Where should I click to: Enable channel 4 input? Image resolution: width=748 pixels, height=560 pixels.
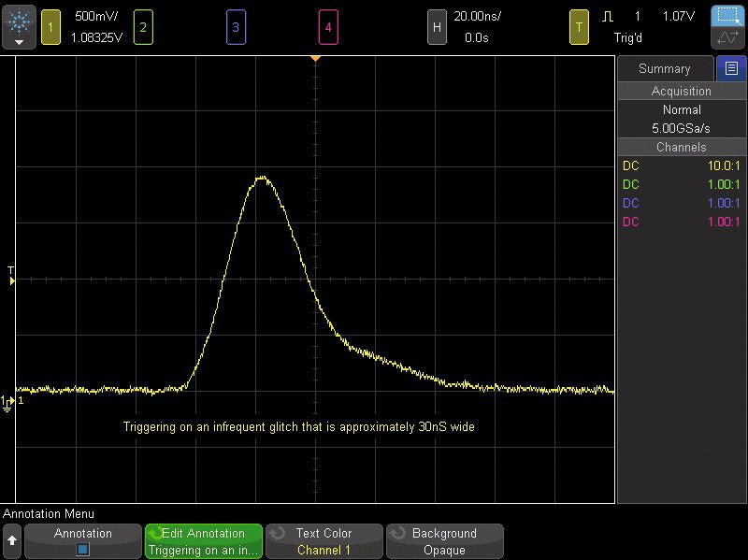pos(327,27)
